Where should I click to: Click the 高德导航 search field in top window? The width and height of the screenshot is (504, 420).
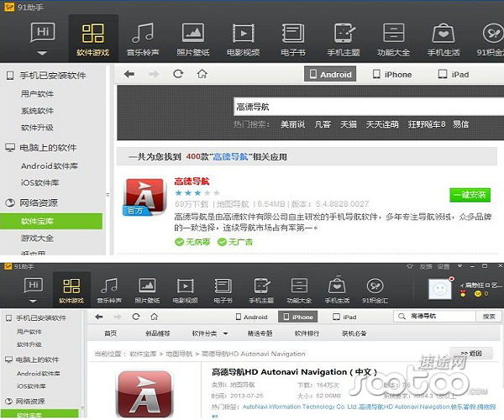(x=369, y=107)
